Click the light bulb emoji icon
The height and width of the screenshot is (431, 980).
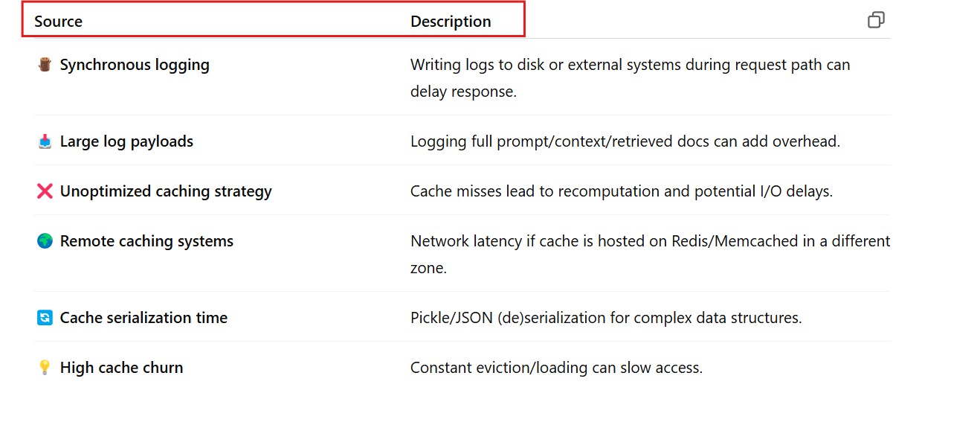[45, 368]
